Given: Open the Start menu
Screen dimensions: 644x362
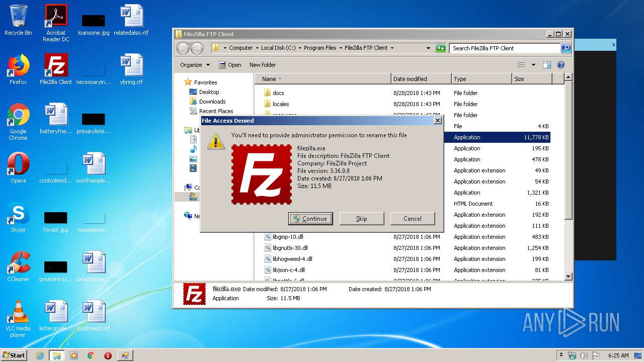Looking at the screenshot, I should [14, 355].
